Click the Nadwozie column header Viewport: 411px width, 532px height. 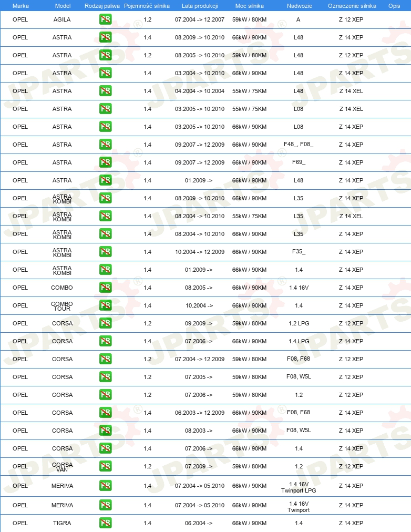click(x=300, y=6)
